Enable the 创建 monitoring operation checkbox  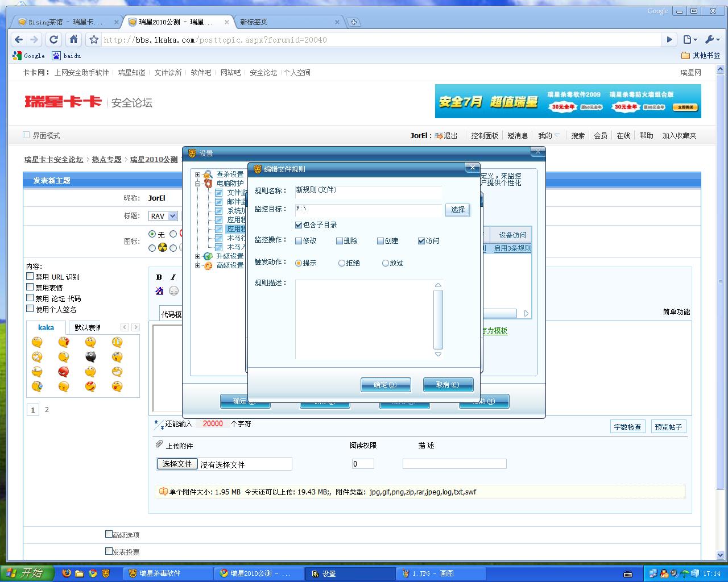[x=380, y=241]
